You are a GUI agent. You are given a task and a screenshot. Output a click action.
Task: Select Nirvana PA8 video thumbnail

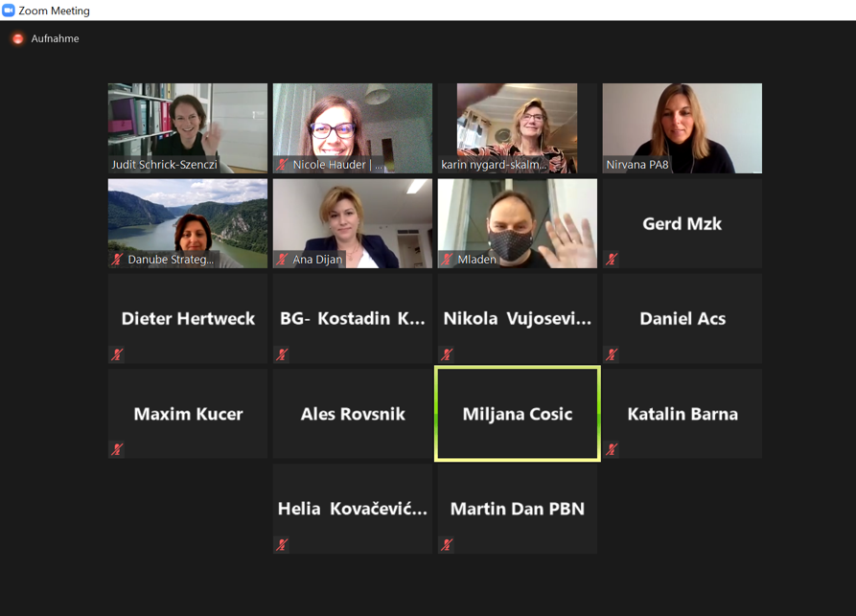point(682,128)
